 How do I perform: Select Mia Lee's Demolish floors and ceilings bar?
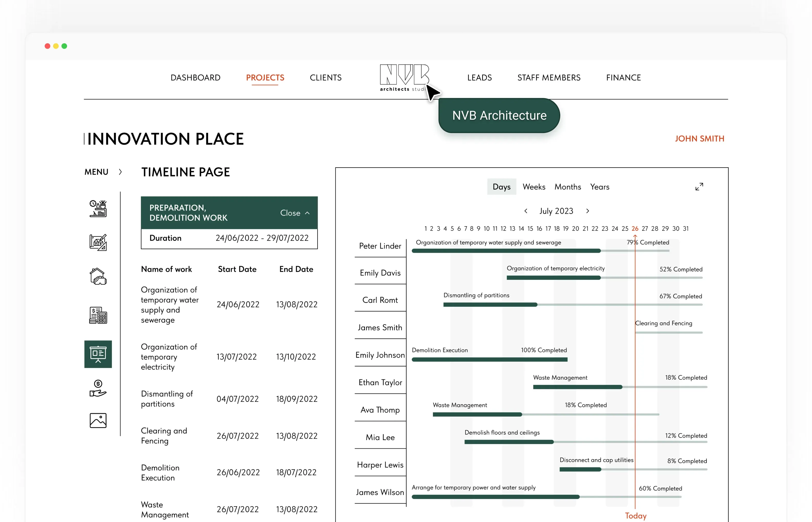[x=586, y=442]
